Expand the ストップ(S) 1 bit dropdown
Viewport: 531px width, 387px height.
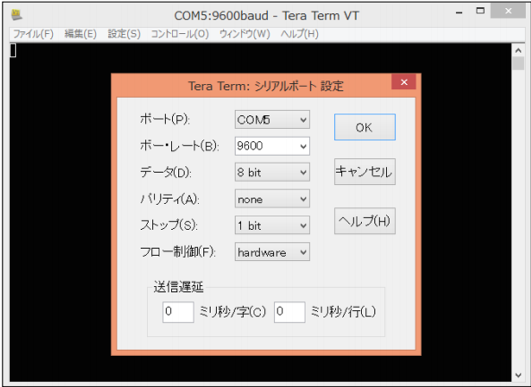(272, 225)
